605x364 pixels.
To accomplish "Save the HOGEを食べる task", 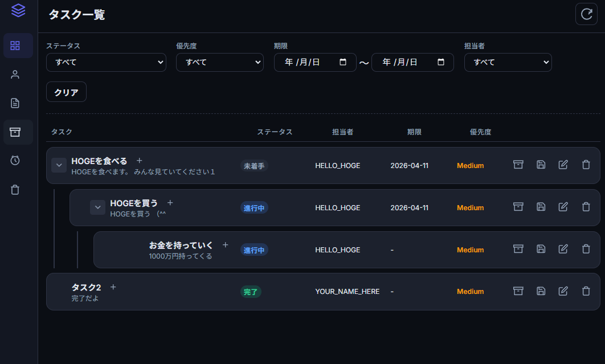I will click(x=541, y=165).
